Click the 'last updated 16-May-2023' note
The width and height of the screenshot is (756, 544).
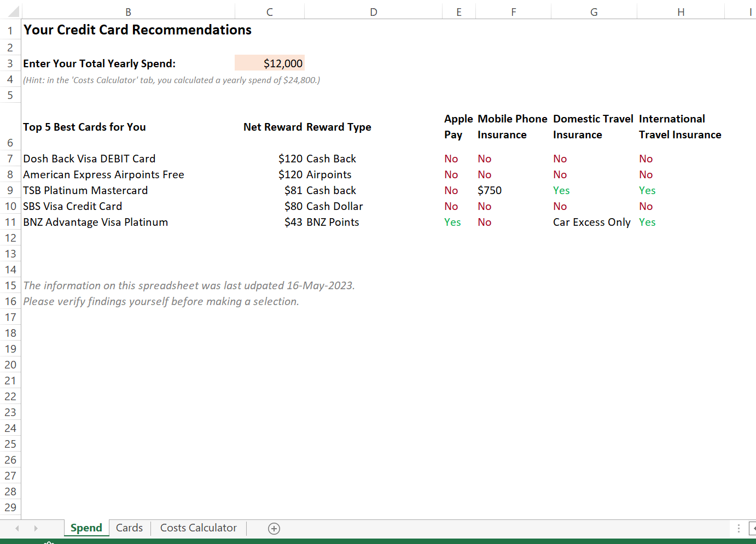tap(189, 285)
